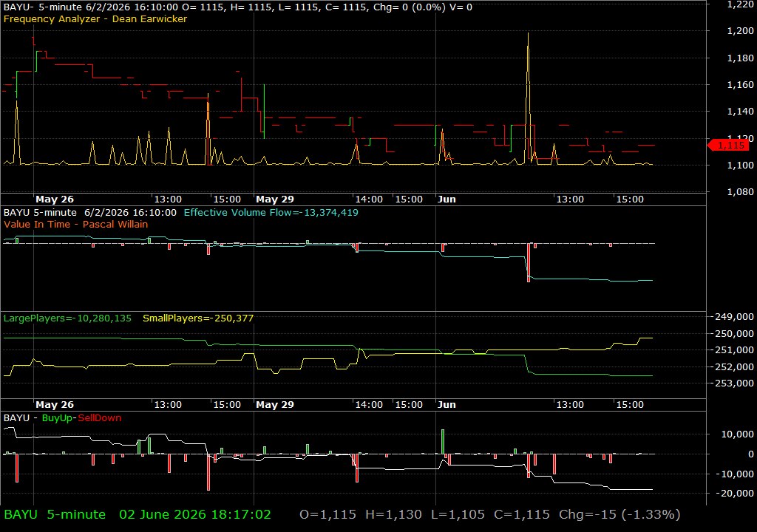Click 14:00 time label under the players panel
757x532 pixels.
369,405
